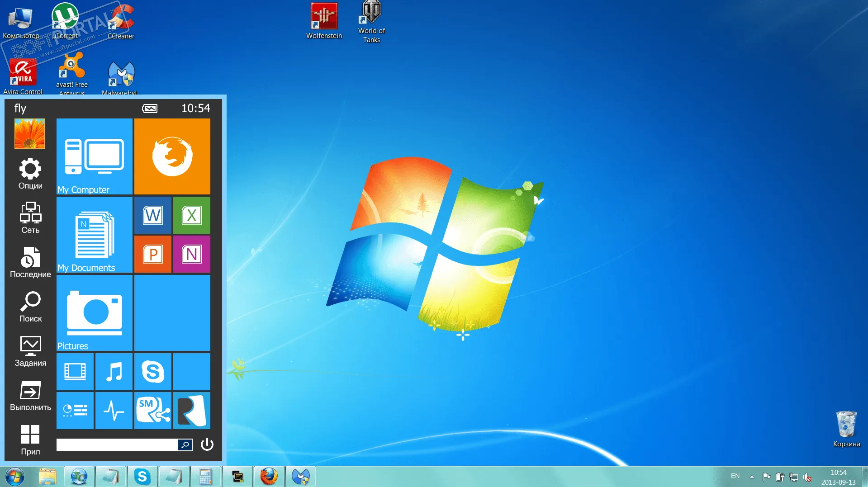Open the EN language indicator

[735, 476]
